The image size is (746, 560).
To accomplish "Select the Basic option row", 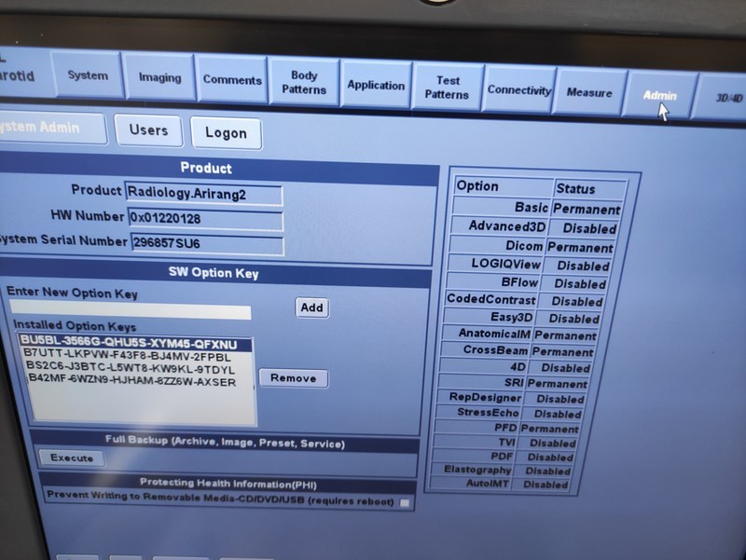I will [x=537, y=208].
